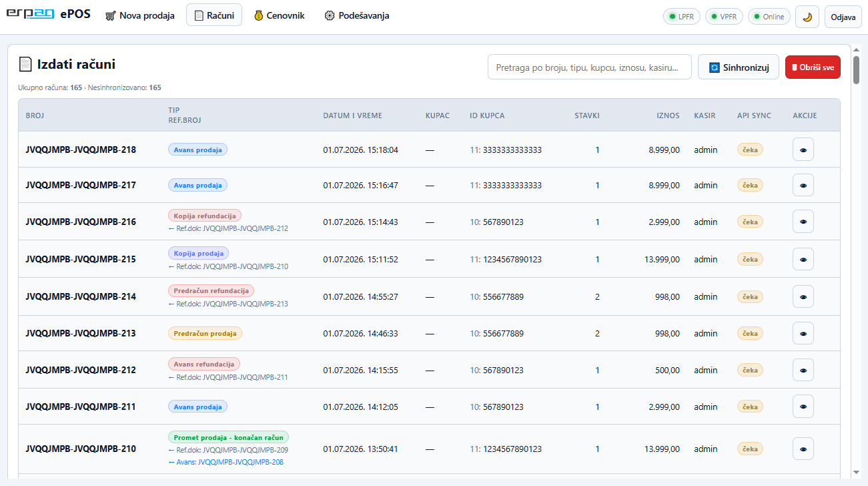View invoice JVQQJMPB-JVQQJMPB-212 eye icon
The image size is (868, 486).
[x=803, y=370]
